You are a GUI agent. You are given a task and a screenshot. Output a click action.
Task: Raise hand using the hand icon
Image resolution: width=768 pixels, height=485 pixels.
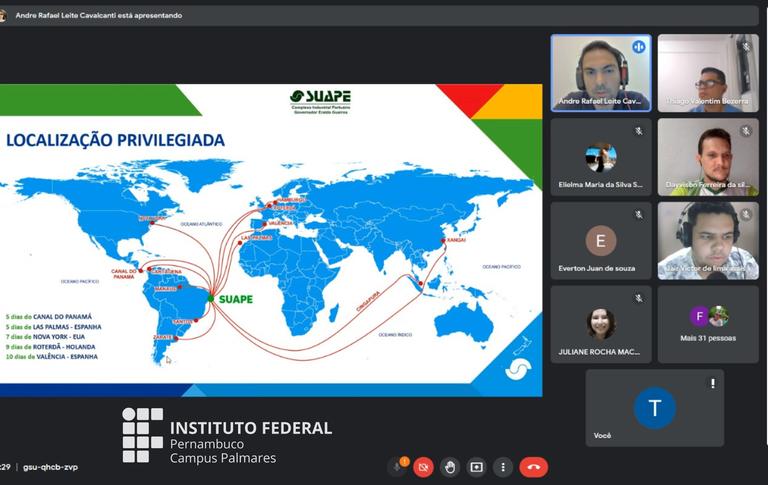click(450, 467)
